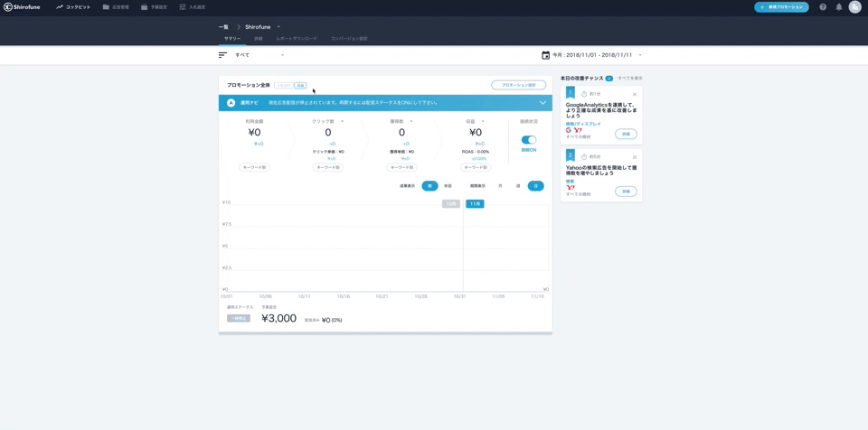The image size is (868, 430).
Task: Click the filter lines icon beside すべて
Action: (222, 55)
